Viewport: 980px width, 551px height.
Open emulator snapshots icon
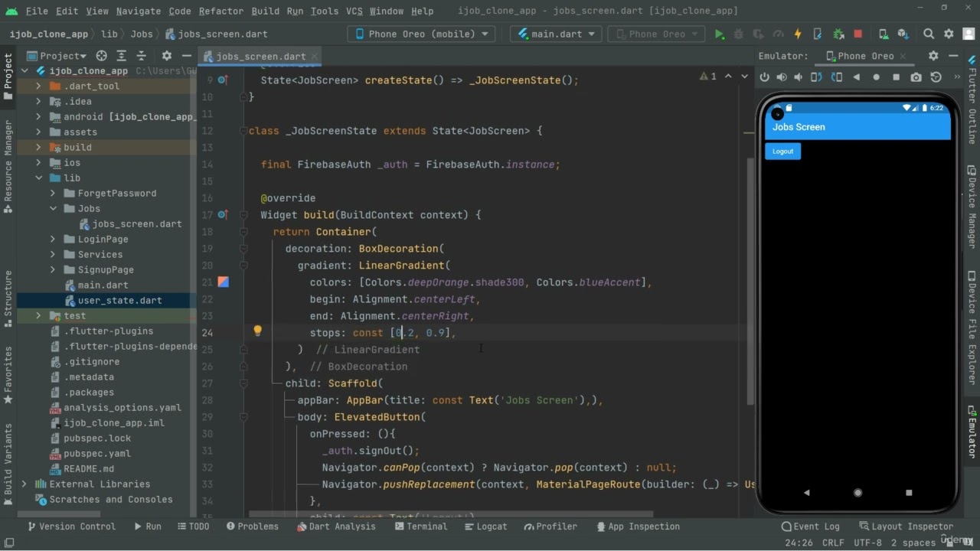(x=936, y=77)
